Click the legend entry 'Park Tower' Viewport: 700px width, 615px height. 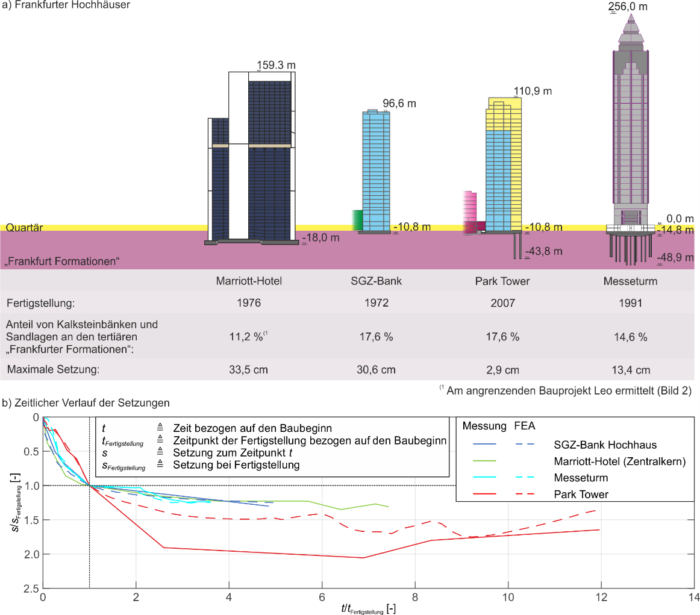pos(581,495)
